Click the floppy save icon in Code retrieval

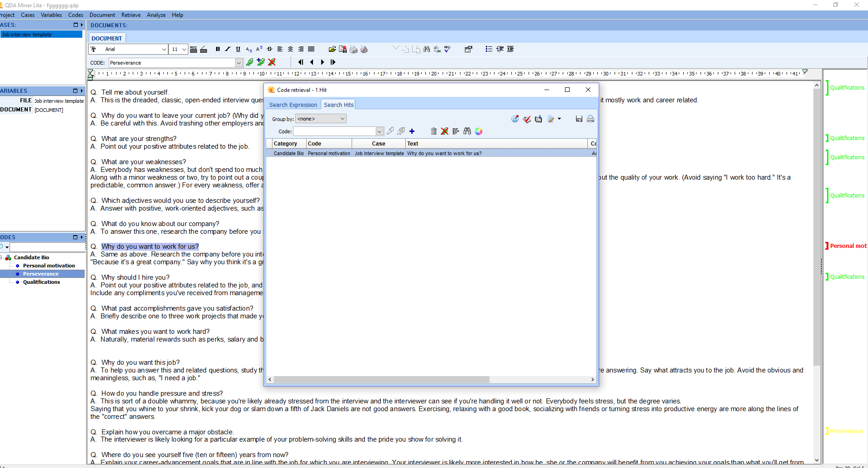pos(579,119)
